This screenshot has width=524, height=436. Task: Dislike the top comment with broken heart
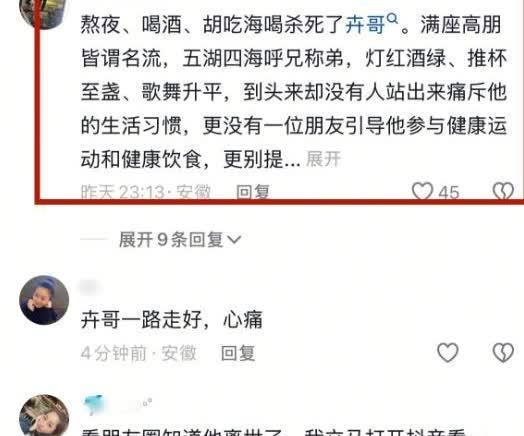[x=503, y=191]
